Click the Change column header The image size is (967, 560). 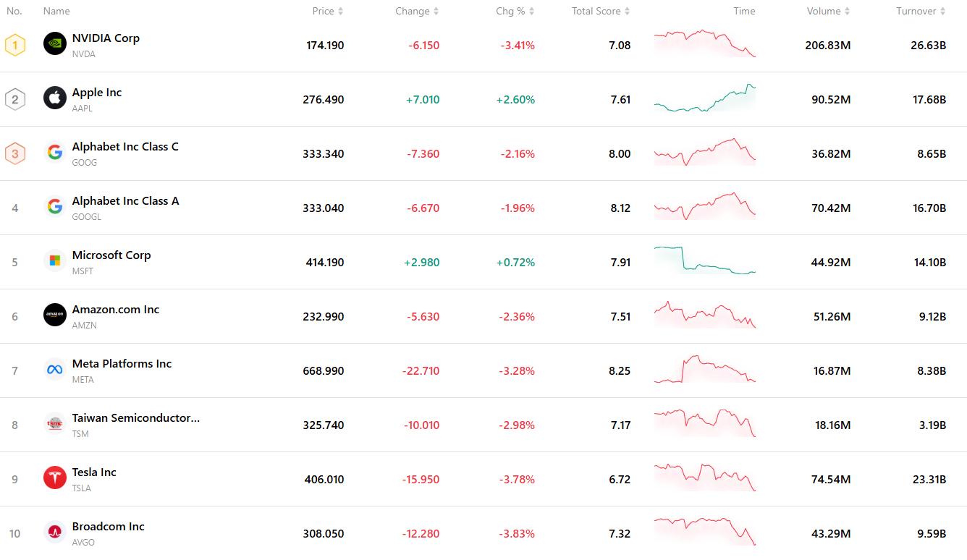pyautogui.click(x=417, y=11)
